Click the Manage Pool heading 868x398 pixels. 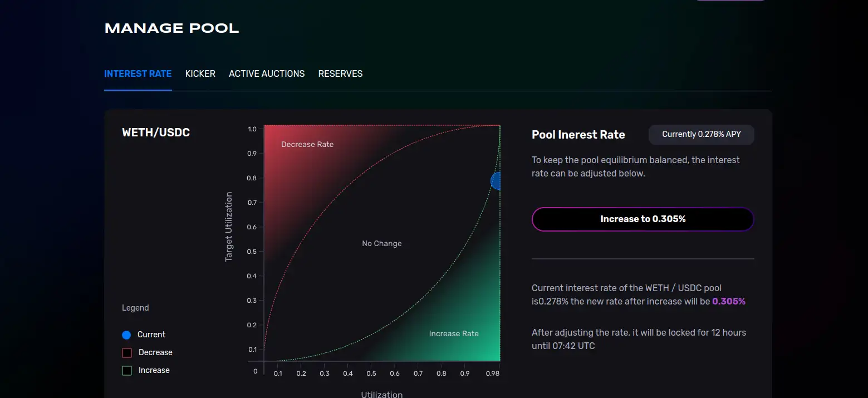(x=171, y=28)
